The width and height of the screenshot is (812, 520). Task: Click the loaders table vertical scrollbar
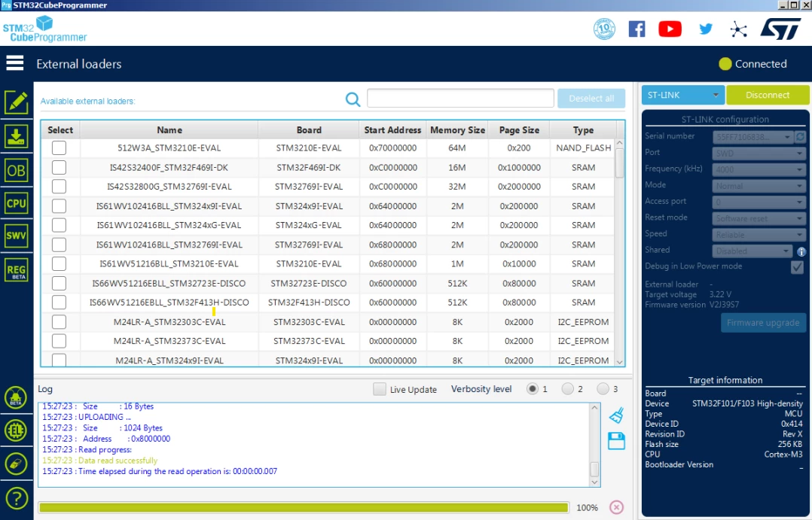click(619, 163)
